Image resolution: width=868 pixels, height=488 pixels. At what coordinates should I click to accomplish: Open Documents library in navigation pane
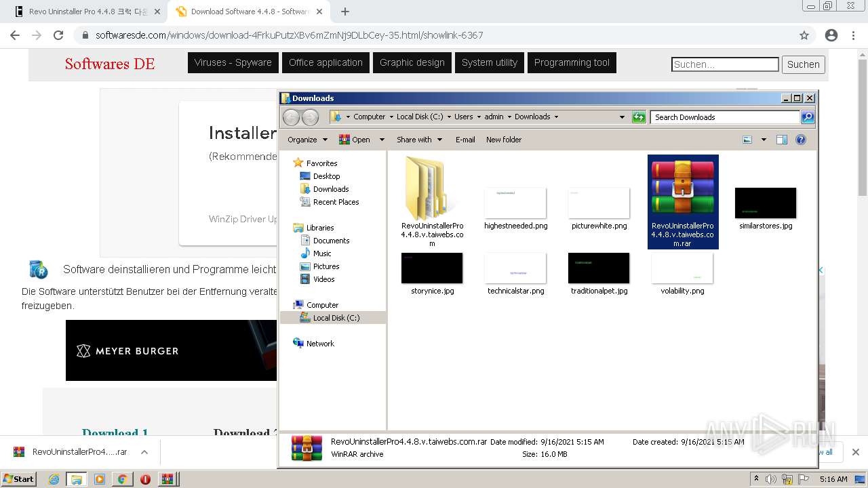[x=325, y=241]
